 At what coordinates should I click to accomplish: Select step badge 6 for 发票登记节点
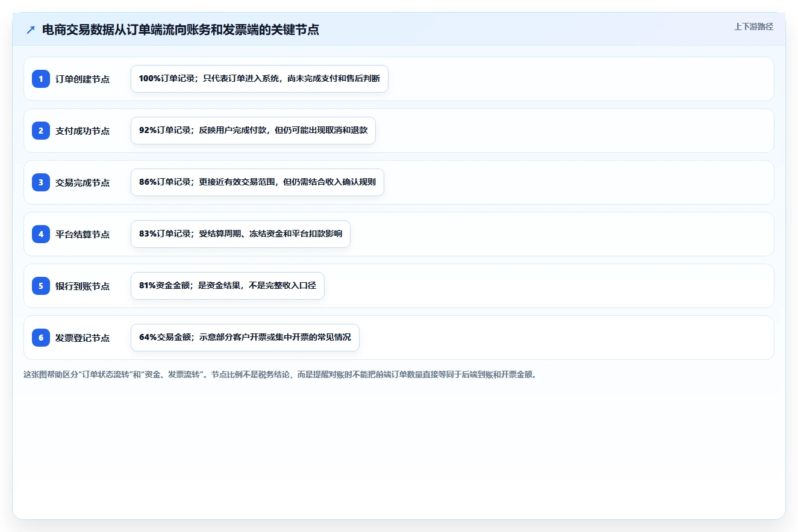pos(41,338)
